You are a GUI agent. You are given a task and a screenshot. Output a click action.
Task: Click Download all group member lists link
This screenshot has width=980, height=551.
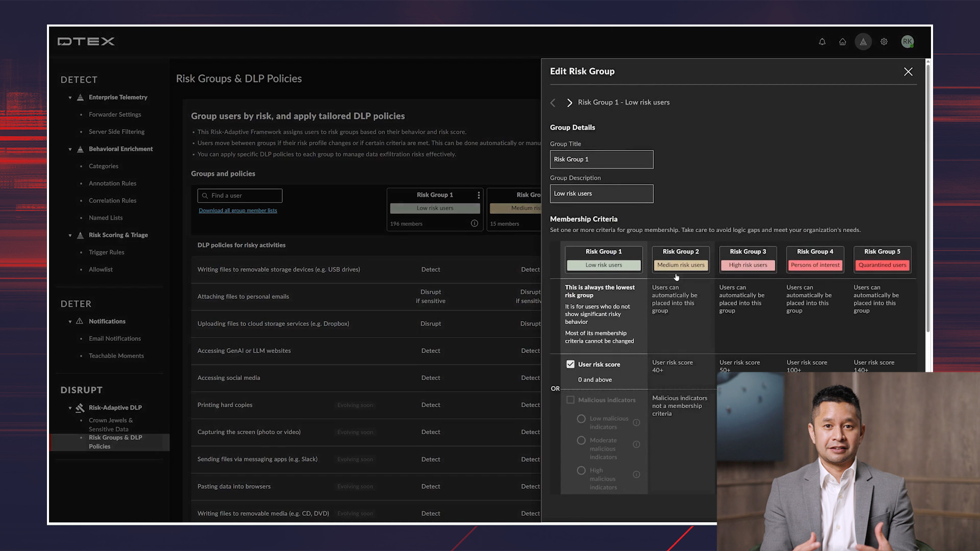point(238,211)
